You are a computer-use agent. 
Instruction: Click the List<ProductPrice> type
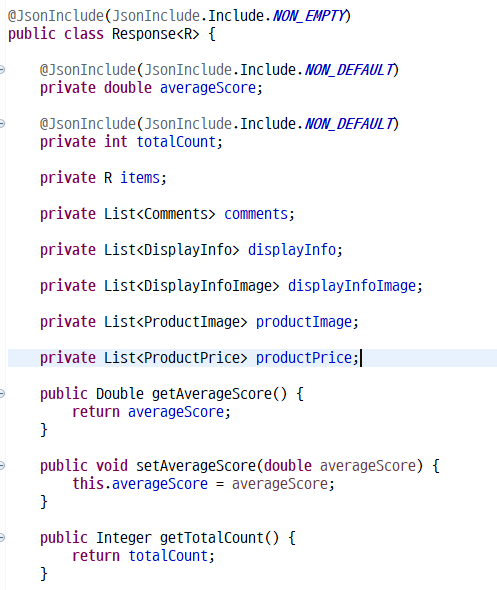coord(175,358)
